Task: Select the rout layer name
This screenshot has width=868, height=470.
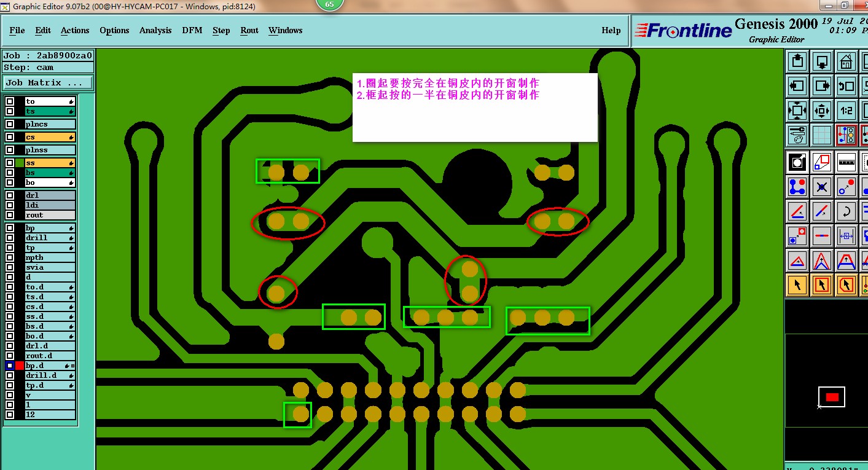Action: tap(50, 215)
